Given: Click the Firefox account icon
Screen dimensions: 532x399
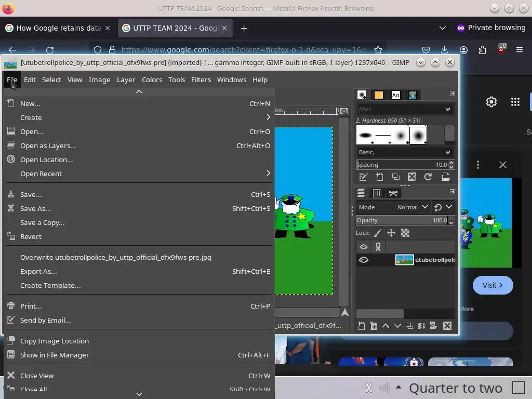Looking at the screenshot, I should pyautogui.click(x=463, y=50).
